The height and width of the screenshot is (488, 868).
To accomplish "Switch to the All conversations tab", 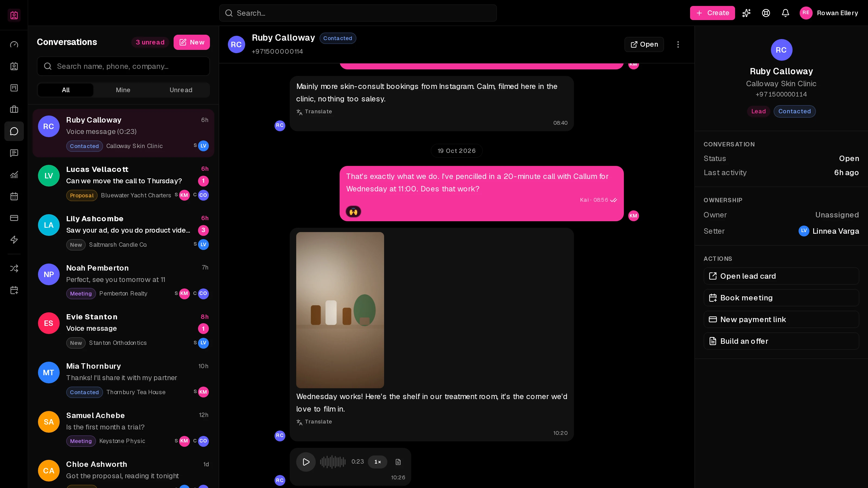I will click(x=66, y=90).
